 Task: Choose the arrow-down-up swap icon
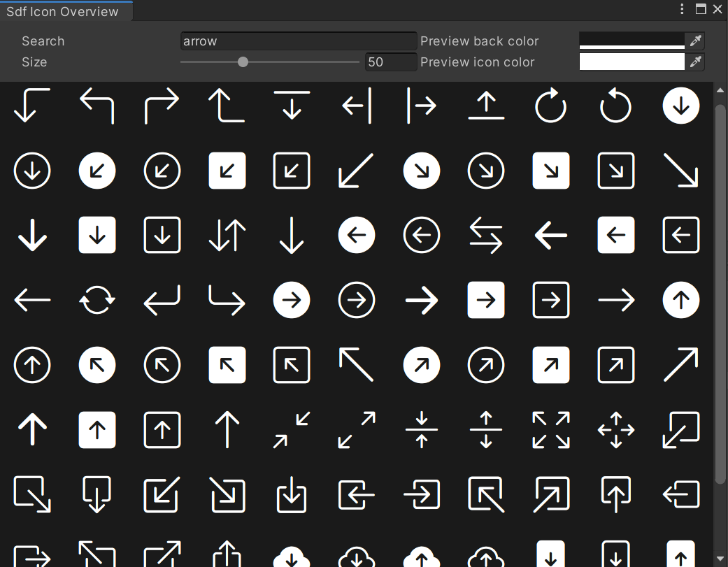click(227, 235)
